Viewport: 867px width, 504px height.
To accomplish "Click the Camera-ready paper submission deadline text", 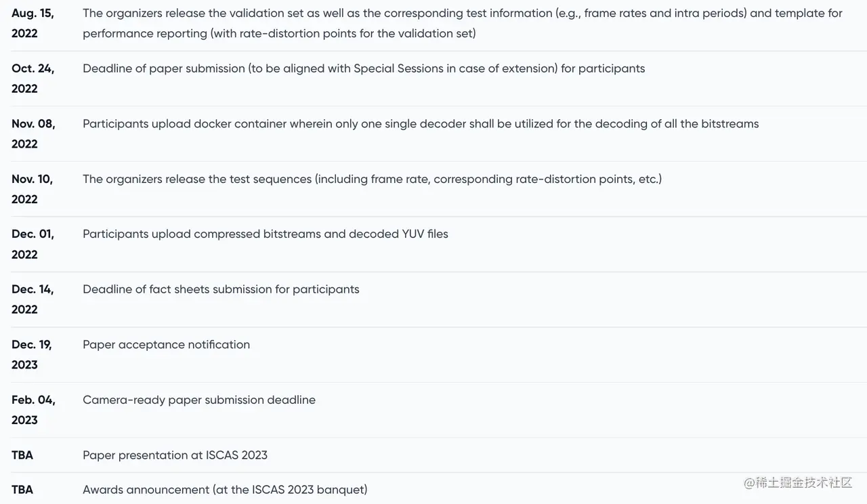I will coord(199,400).
